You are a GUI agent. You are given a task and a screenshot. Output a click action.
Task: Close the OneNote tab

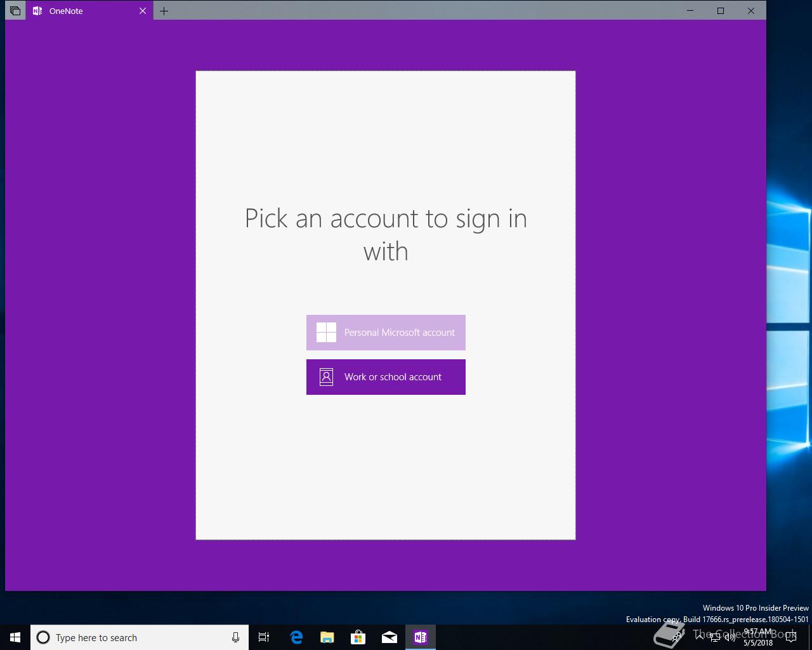tap(143, 11)
